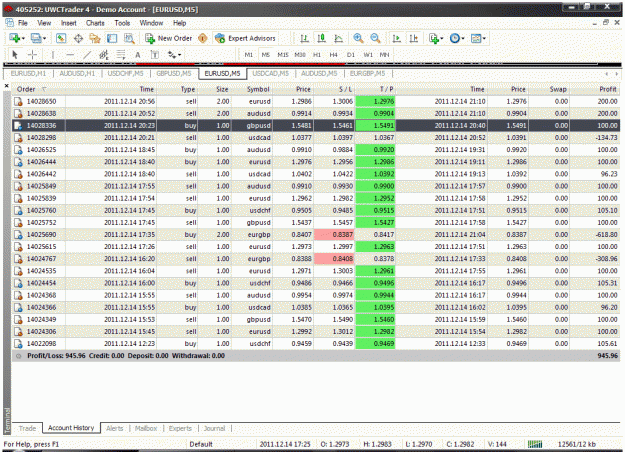
Task: Switch to candlestick chart display
Action: pyautogui.click(x=321, y=38)
